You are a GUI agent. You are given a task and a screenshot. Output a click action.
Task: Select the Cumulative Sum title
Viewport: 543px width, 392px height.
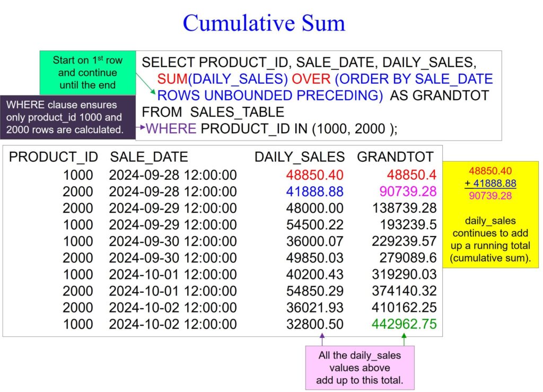point(264,23)
